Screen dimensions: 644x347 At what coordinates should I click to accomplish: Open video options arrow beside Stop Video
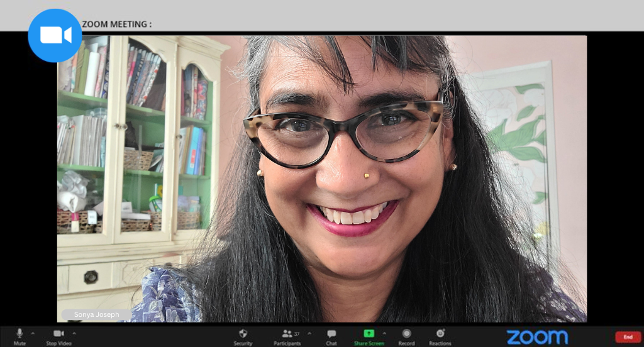click(x=74, y=333)
